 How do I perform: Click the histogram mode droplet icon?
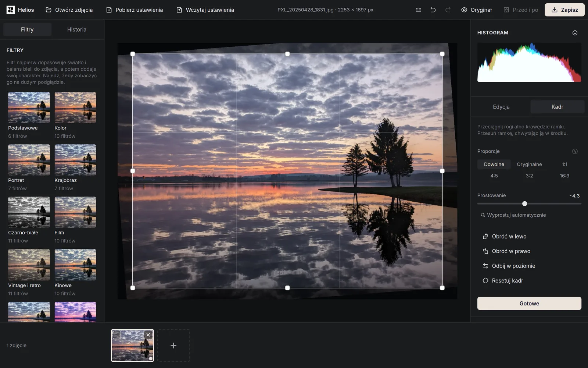575,33
